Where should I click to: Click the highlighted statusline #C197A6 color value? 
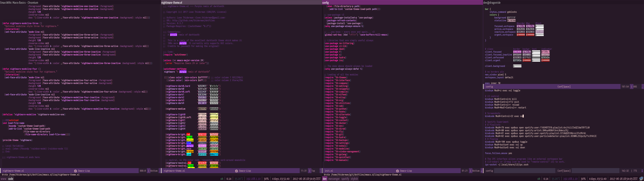pyautogui.click(x=511, y=20)
